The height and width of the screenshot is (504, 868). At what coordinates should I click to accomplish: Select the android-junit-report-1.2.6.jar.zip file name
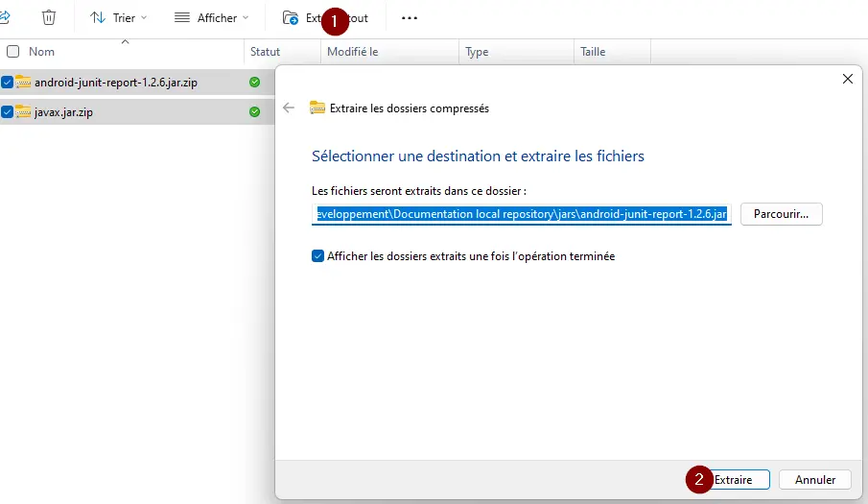116,83
